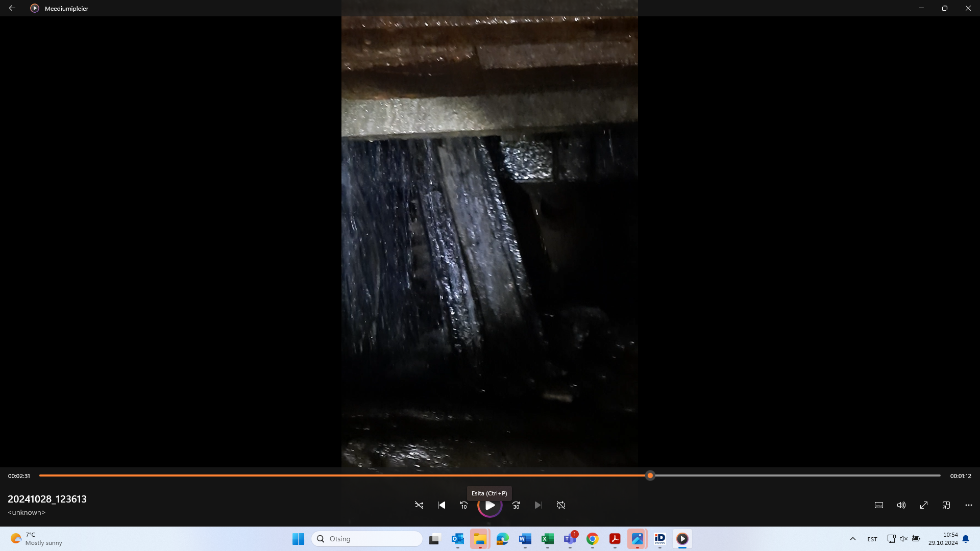Open Microsoft Edge from the taskbar
The height and width of the screenshot is (551, 980).
502,539
